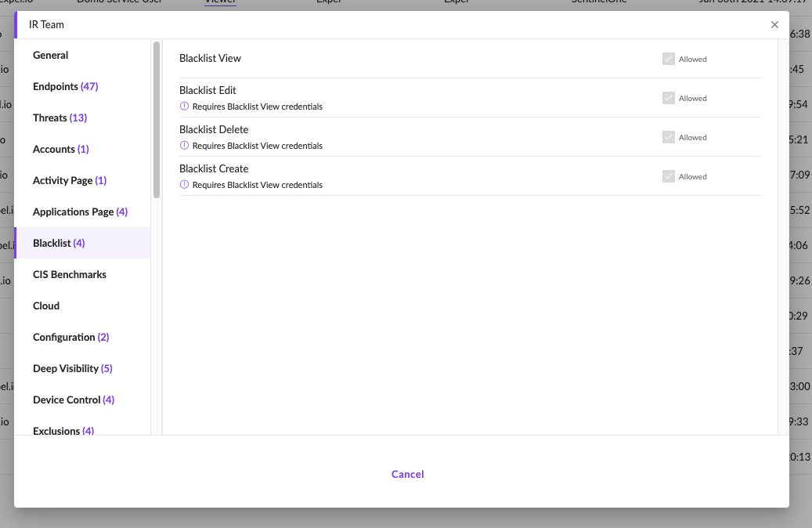Toggle the Blacklist Create Allowed checkbox
The height and width of the screenshot is (528, 812).
669,176
